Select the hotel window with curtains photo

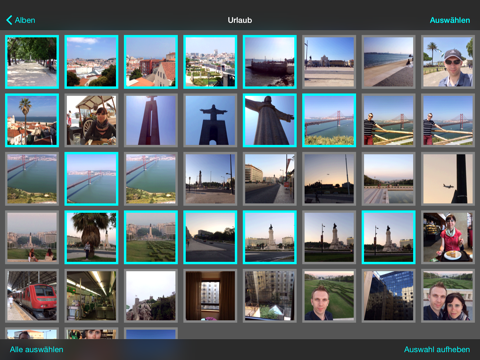(x=210, y=296)
